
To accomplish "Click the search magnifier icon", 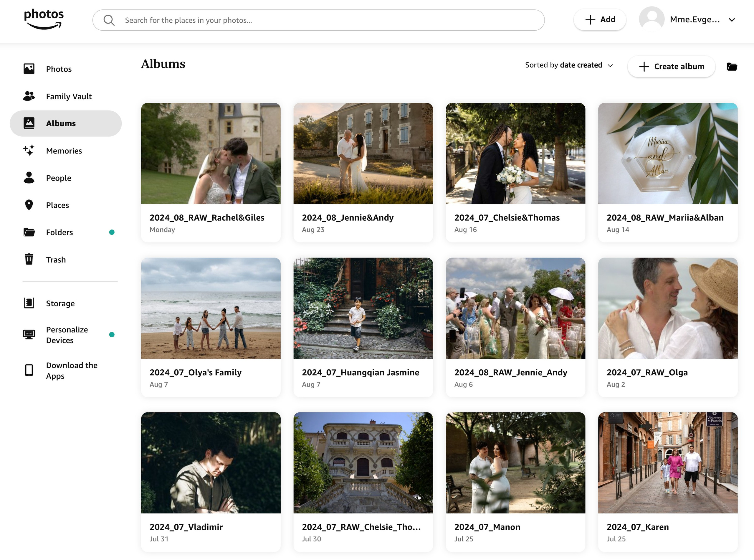I will pos(109,20).
